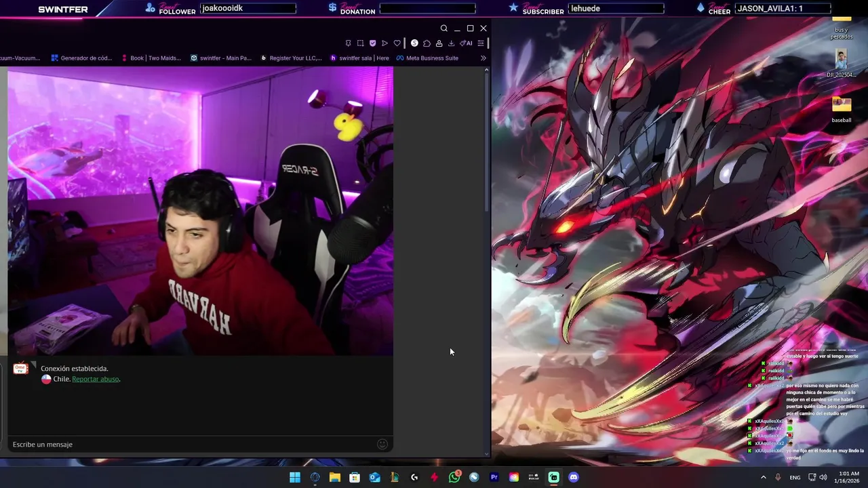The height and width of the screenshot is (488, 868).
Task: Click the send/flow arrow icon
Action: click(384, 43)
